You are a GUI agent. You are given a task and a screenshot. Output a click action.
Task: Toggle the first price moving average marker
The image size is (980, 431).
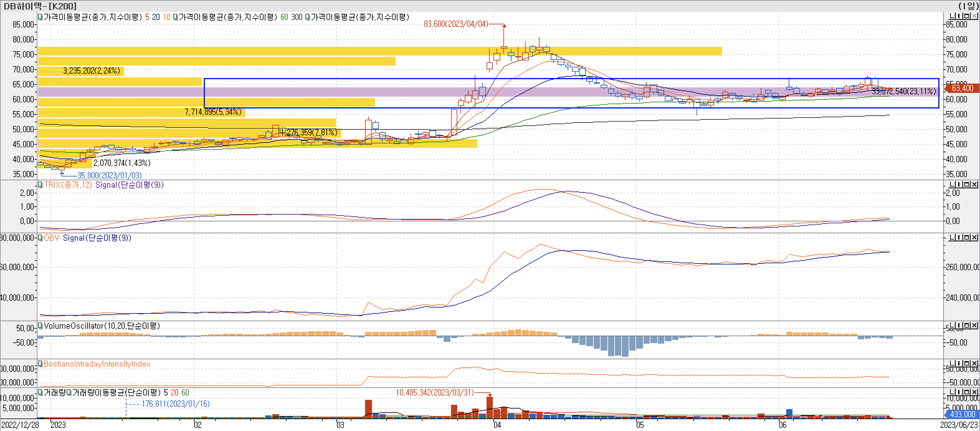(40, 17)
